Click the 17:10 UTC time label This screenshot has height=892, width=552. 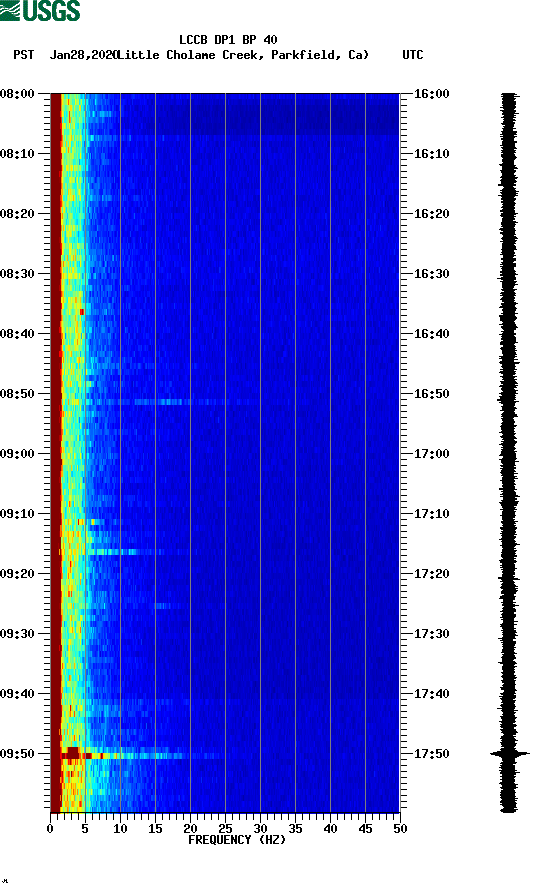click(x=431, y=514)
